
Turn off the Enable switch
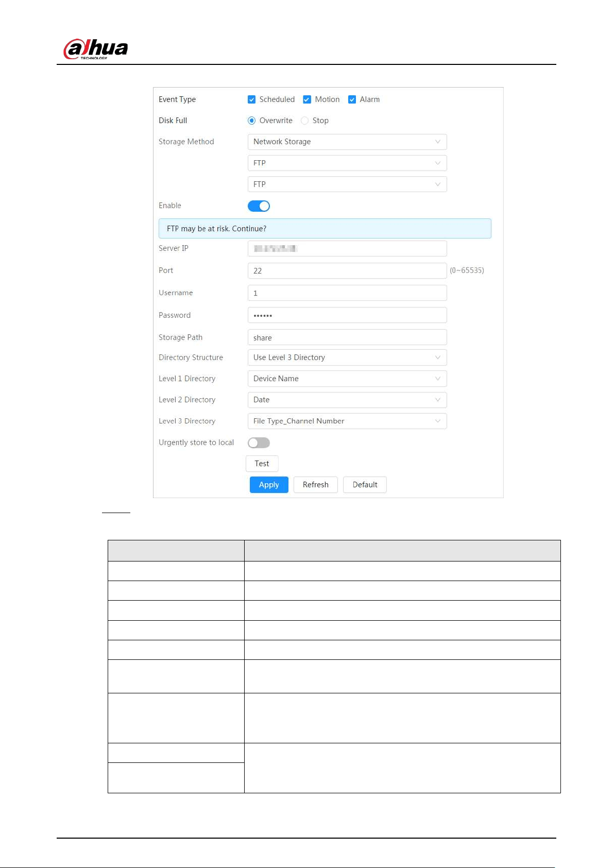pyautogui.click(x=259, y=206)
